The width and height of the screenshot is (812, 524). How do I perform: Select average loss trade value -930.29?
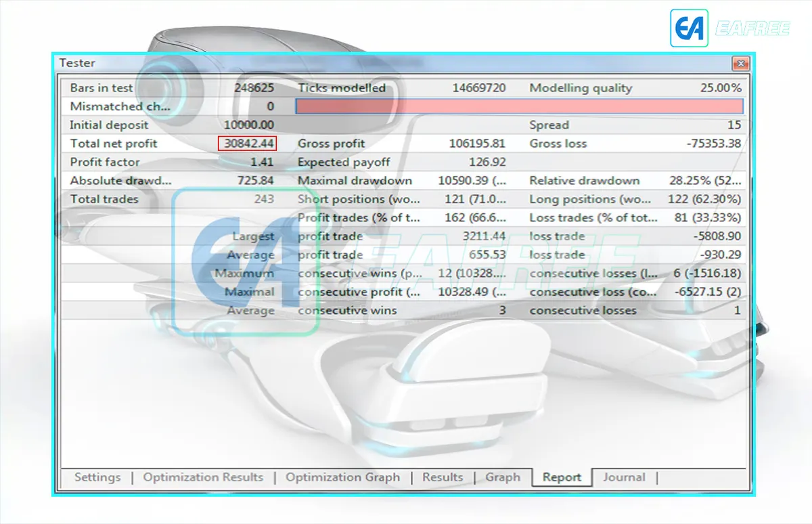click(x=720, y=255)
